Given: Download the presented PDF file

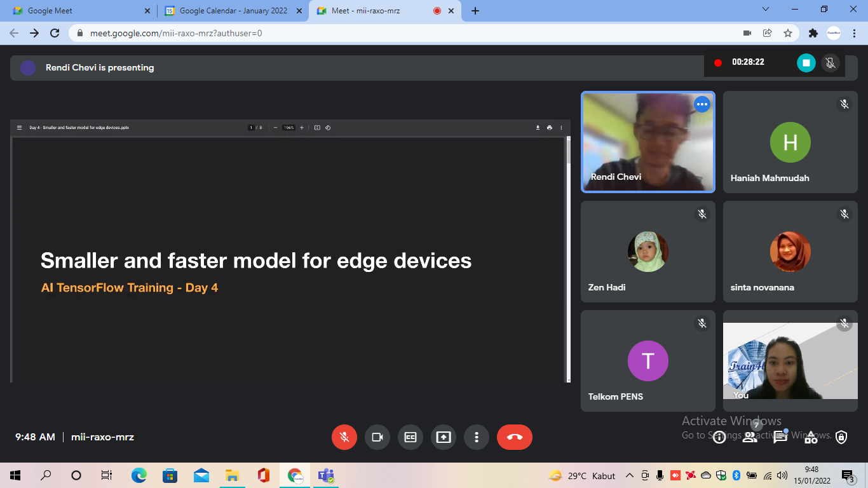Looking at the screenshot, I should click(x=538, y=128).
